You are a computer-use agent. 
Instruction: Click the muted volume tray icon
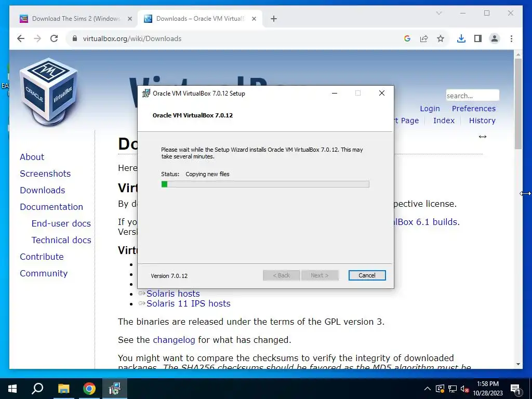[x=464, y=389]
